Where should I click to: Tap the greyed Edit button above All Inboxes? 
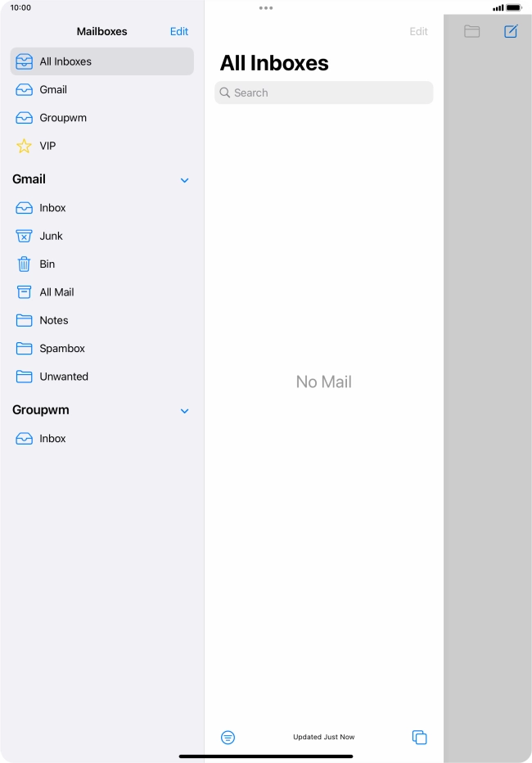pyautogui.click(x=418, y=32)
